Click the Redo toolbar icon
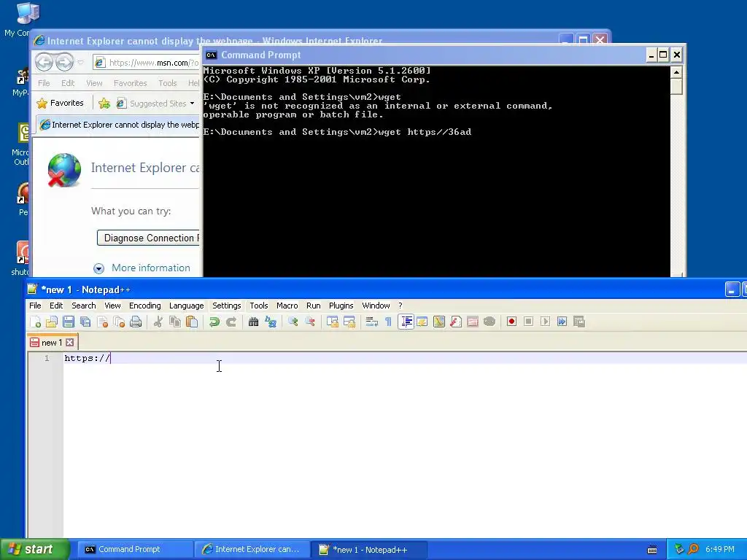Screen dimensions: 747x560 pyautogui.click(x=231, y=322)
